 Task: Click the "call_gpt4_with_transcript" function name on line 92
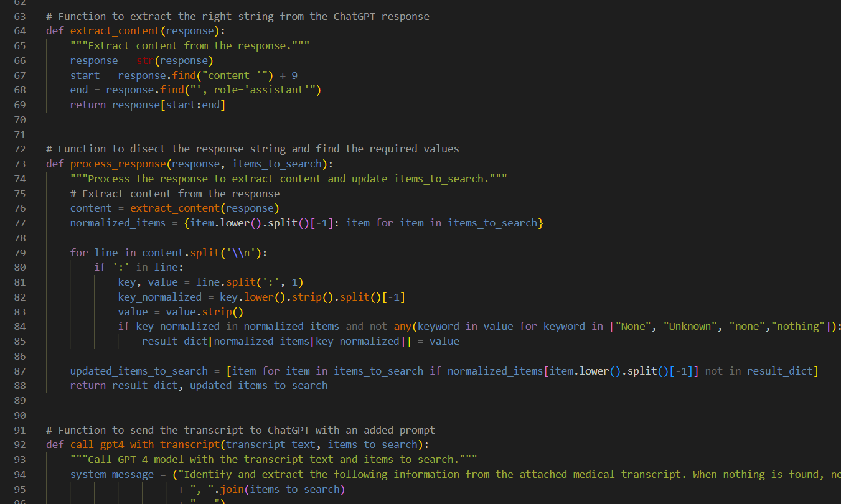click(x=145, y=445)
